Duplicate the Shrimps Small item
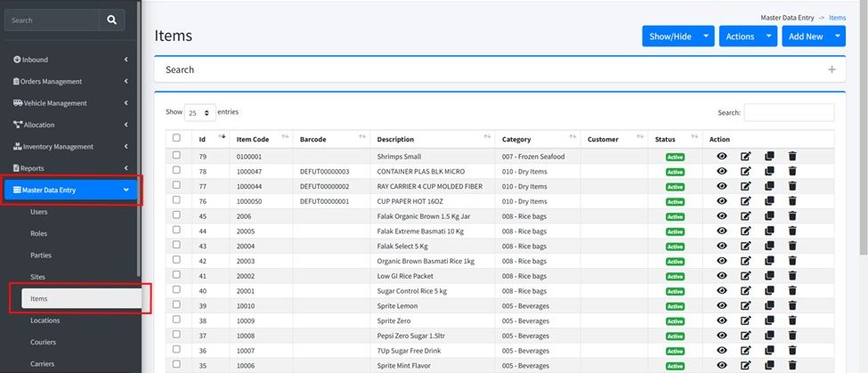 pos(769,156)
